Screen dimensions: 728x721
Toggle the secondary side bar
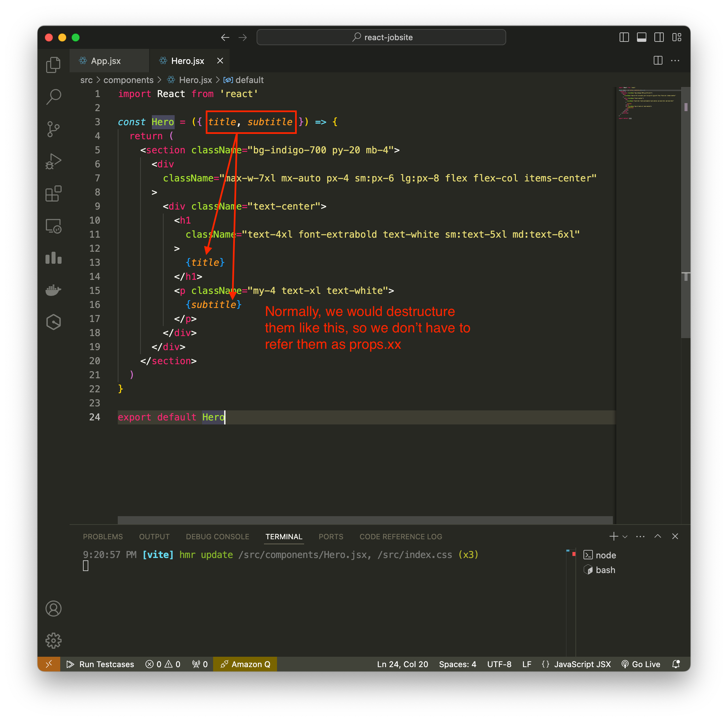coord(659,37)
